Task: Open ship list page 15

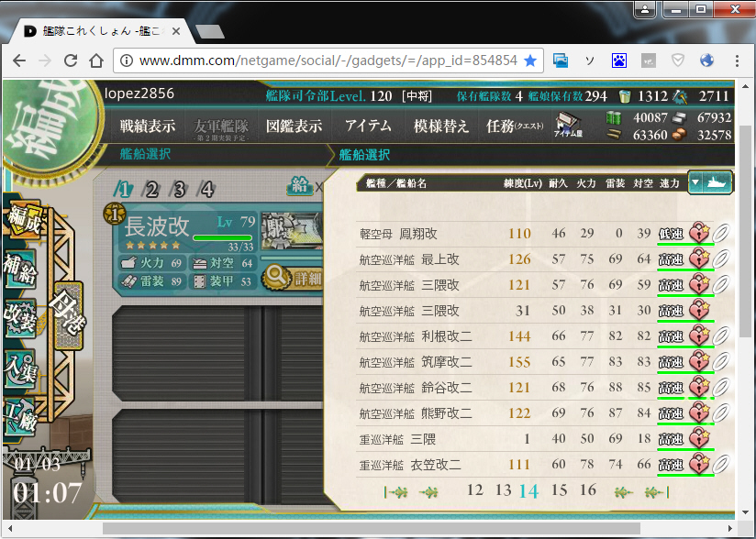Action: pos(559,490)
